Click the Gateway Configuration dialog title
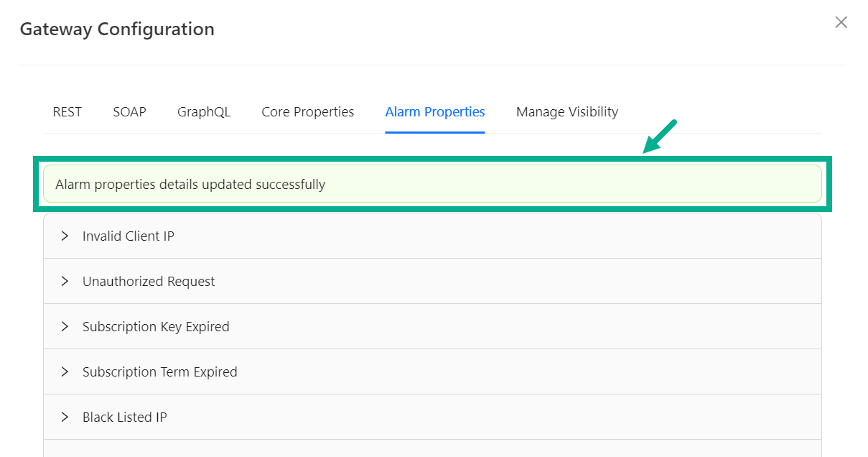Viewport: 868px width, 457px height. click(117, 29)
